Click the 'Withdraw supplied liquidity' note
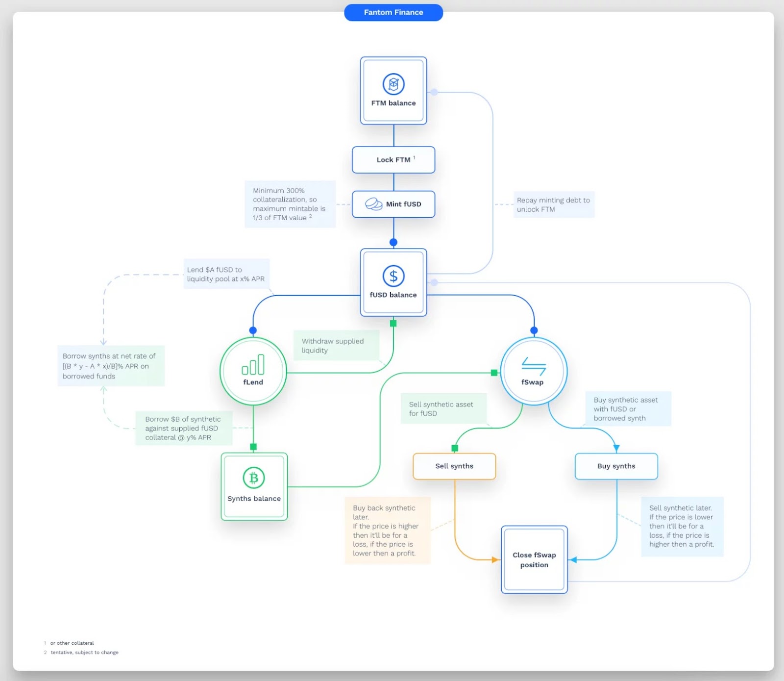 tap(337, 346)
